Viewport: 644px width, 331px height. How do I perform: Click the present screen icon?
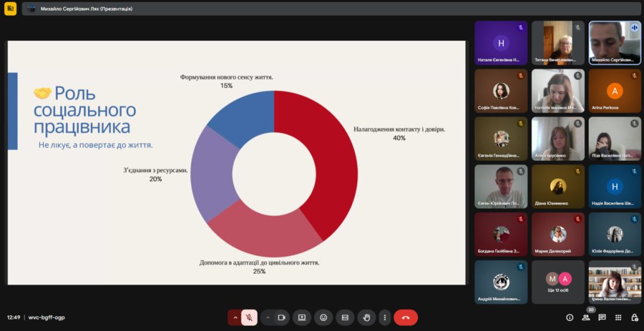pos(302,318)
